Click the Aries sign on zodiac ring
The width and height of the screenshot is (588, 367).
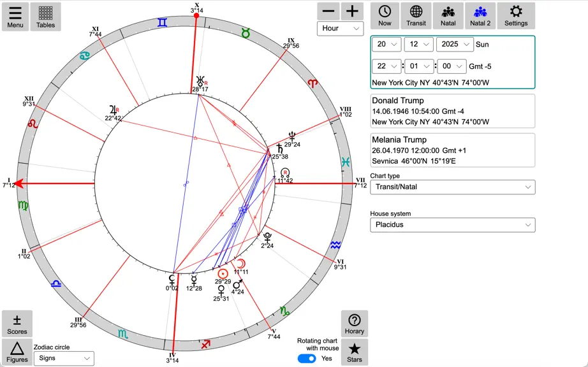[x=312, y=83]
